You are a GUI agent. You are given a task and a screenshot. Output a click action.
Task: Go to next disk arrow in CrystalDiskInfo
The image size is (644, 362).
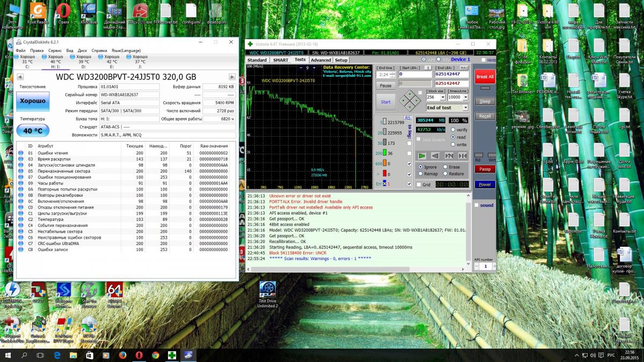[x=232, y=77]
